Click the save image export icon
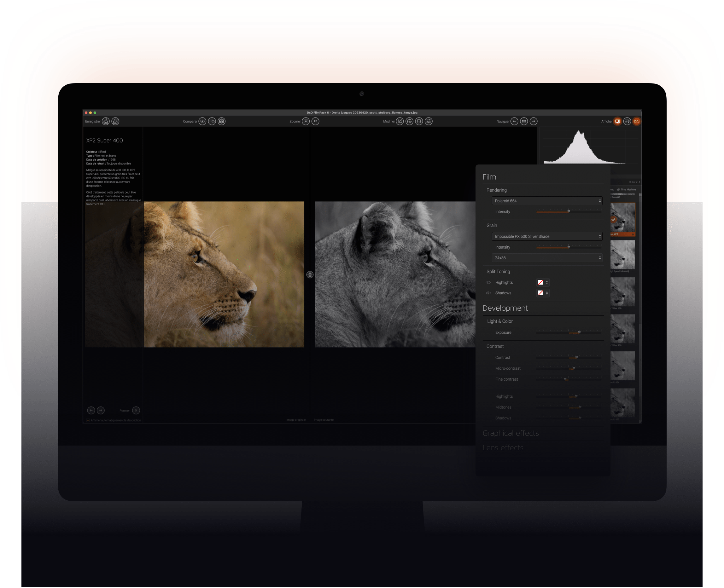 106,121
